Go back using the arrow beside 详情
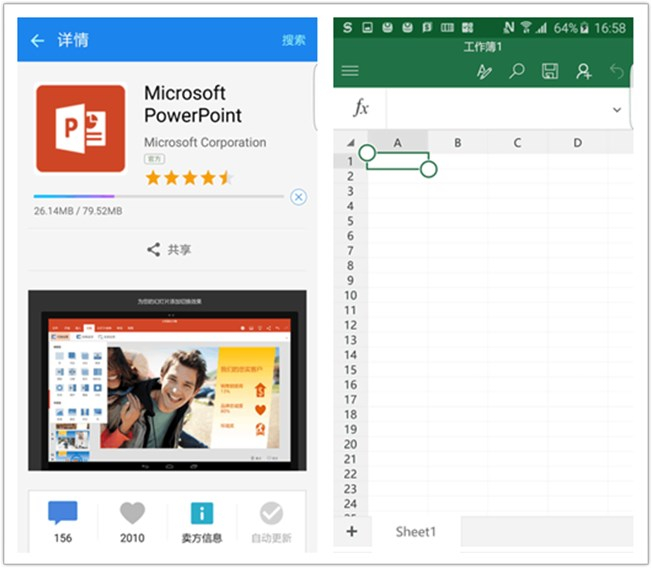This screenshot has width=652, height=568. (37, 40)
